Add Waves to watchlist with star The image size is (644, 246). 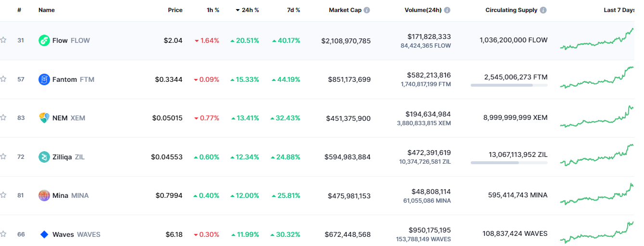(x=3, y=234)
